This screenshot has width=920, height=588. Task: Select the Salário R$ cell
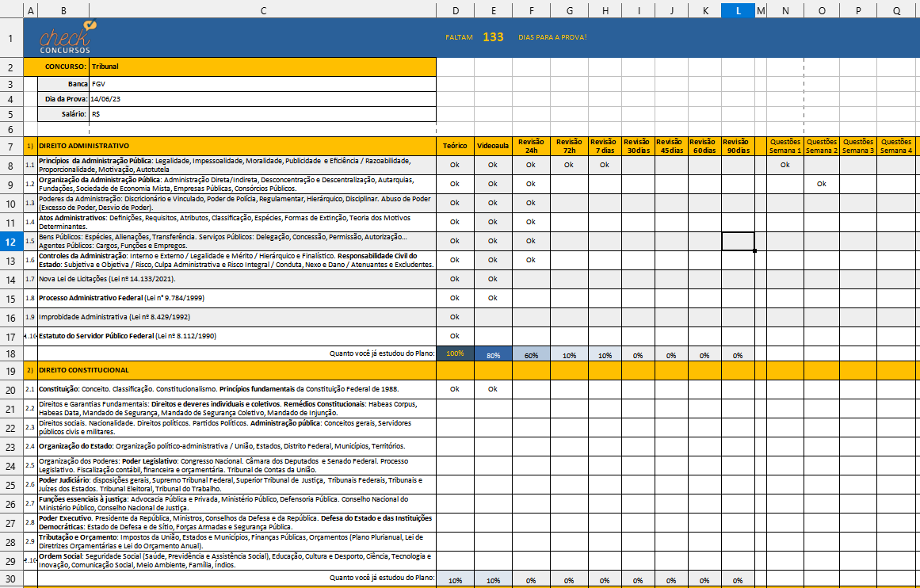(263, 114)
